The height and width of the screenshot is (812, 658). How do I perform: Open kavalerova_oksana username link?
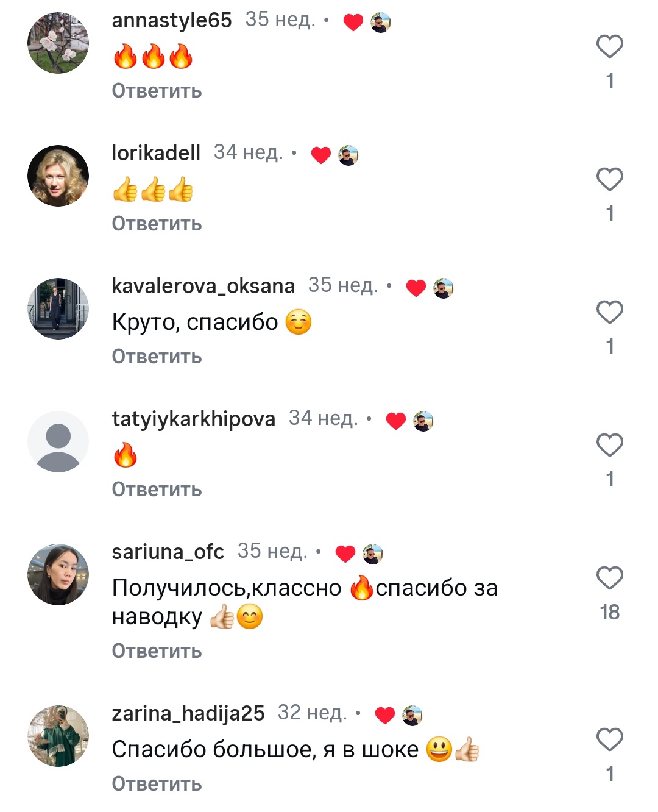(x=203, y=285)
